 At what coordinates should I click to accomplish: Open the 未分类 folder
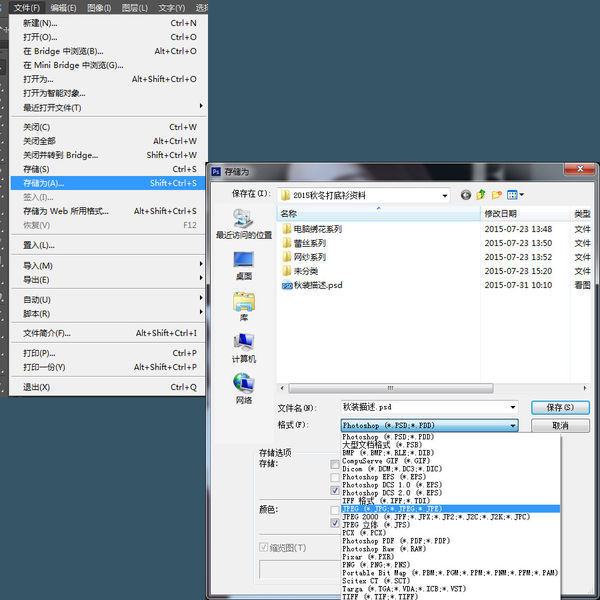(x=300, y=271)
